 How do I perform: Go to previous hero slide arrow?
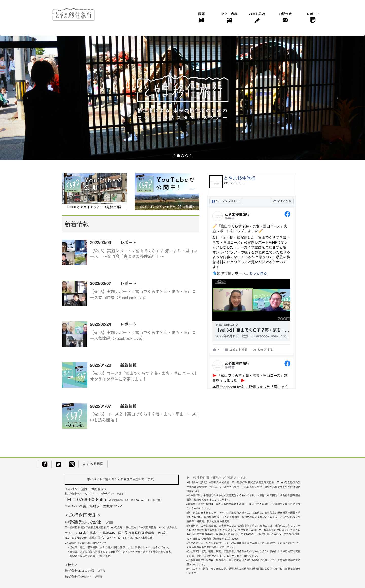[27, 98]
